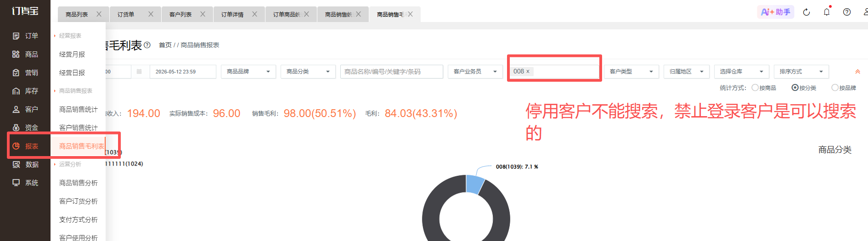Switch to the 商品列表 tab
The image size is (868, 241).
[77, 15]
